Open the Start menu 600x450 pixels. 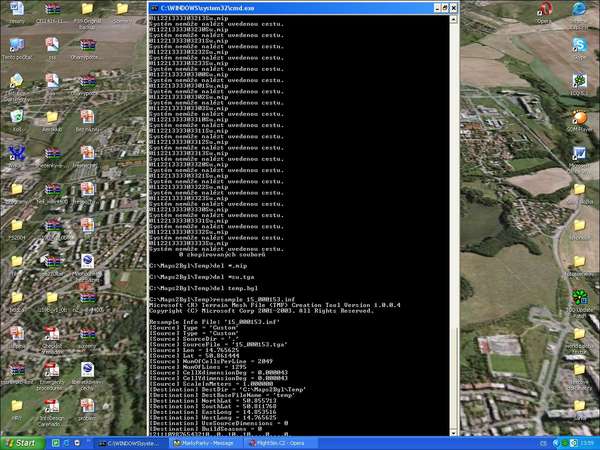(x=21, y=443)
